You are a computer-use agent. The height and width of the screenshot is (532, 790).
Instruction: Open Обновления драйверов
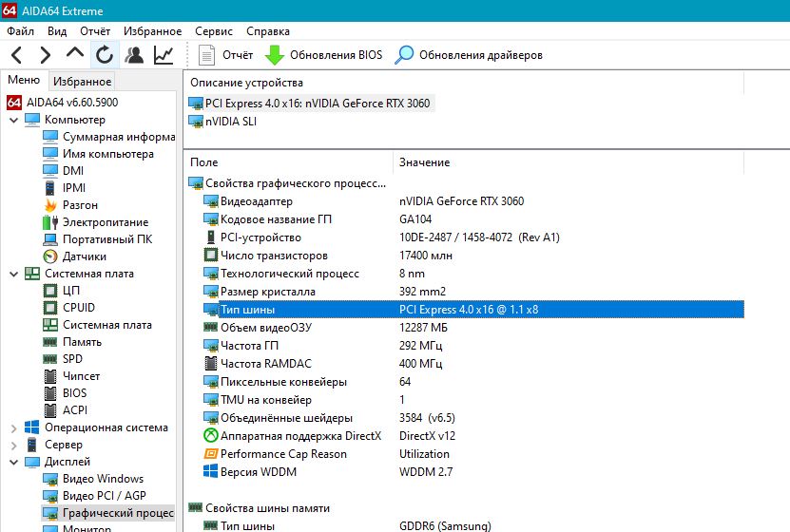pos(469,55)
